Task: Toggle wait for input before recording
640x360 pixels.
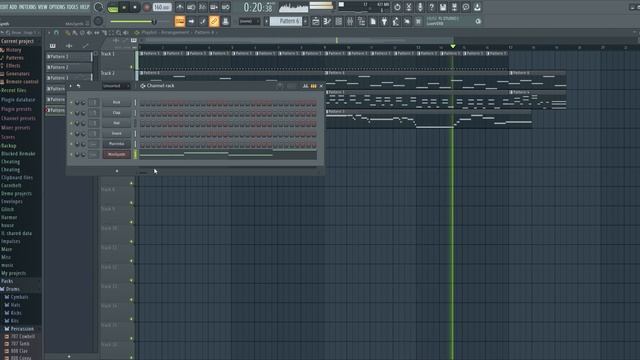Action: pos(191,7)
